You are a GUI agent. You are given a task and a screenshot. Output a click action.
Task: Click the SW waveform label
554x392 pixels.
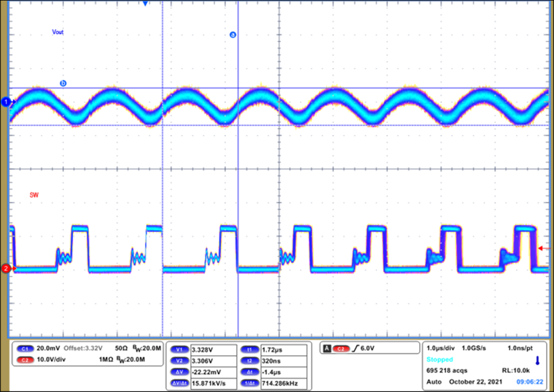pyautogui.click(x=34, y=195)
